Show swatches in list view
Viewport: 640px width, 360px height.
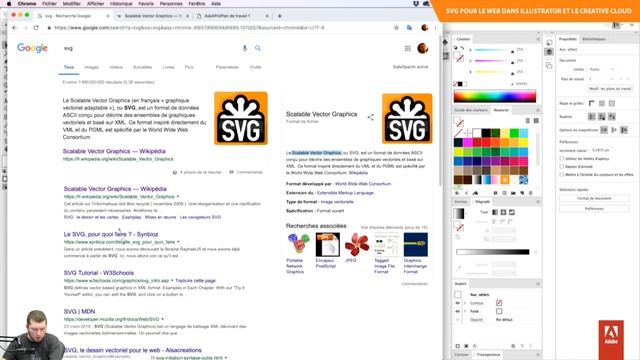click(528, 121)
